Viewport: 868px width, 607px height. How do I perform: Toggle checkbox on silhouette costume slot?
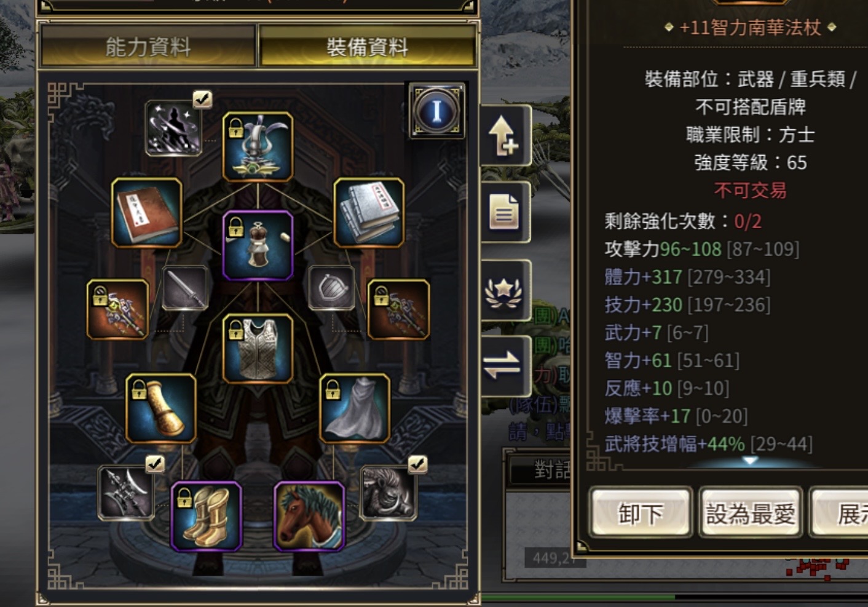[202, 99]
